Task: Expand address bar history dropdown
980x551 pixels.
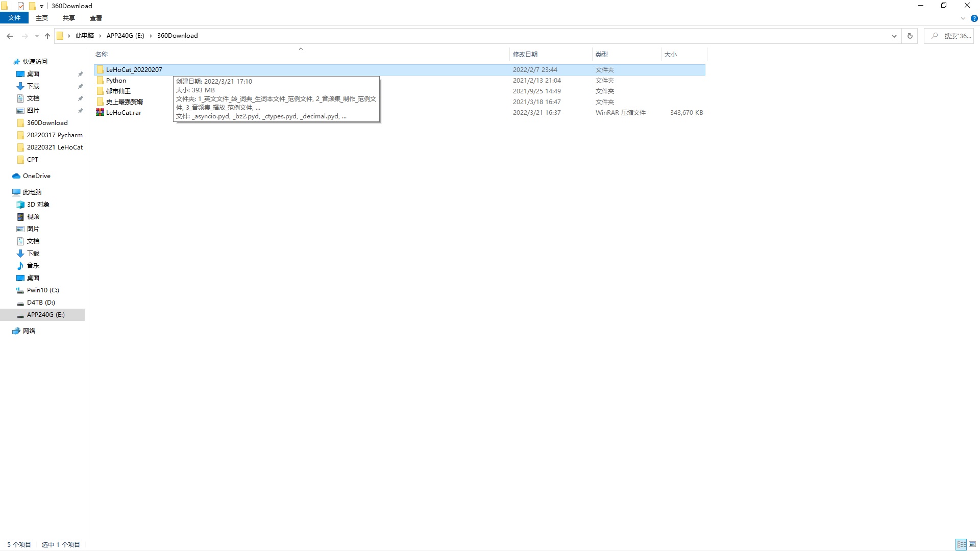Action: (x=894, y=36)
